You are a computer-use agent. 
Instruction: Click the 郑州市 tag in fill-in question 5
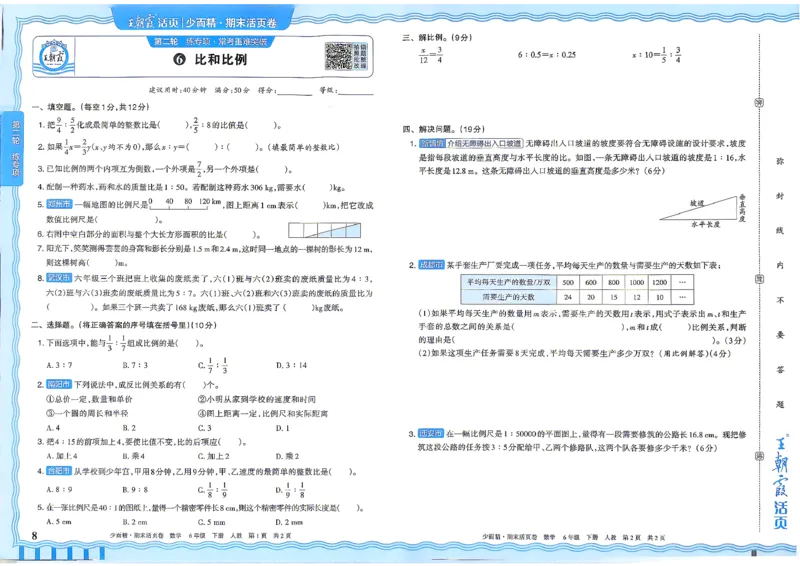[59, 204]
